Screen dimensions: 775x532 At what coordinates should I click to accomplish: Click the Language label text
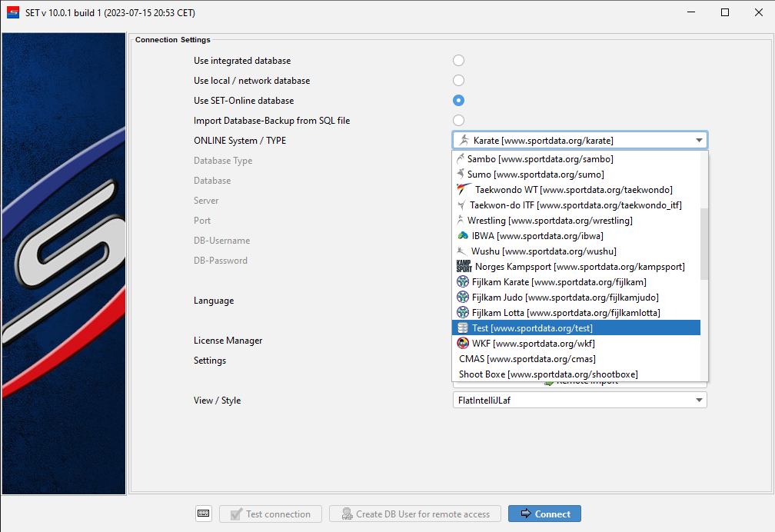(x=214, y=301)
